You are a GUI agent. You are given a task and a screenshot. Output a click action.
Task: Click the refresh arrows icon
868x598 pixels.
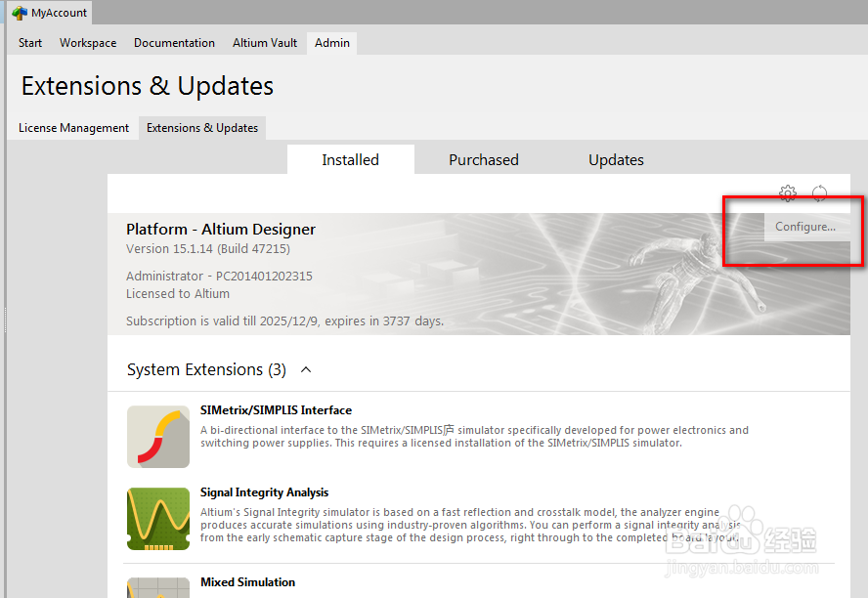coord(819,193)
